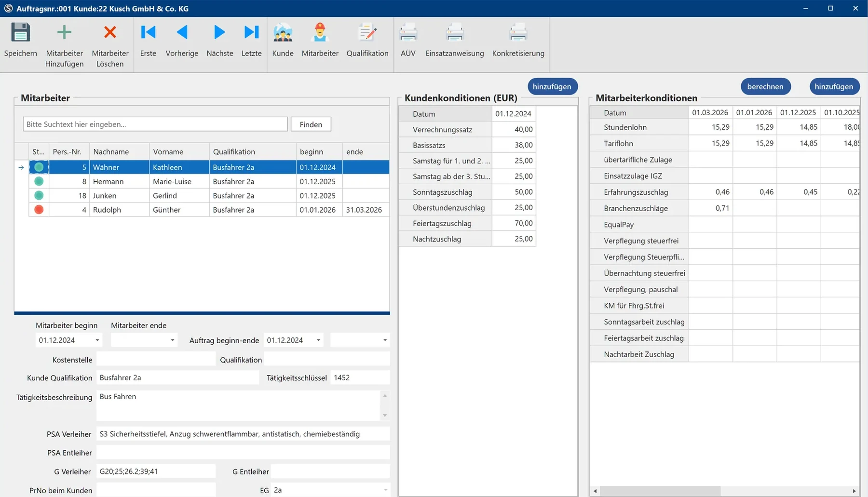Open the Auftrag ende date dropdown
This screenshot has width=868, height=497.
(x=385, y=340)
